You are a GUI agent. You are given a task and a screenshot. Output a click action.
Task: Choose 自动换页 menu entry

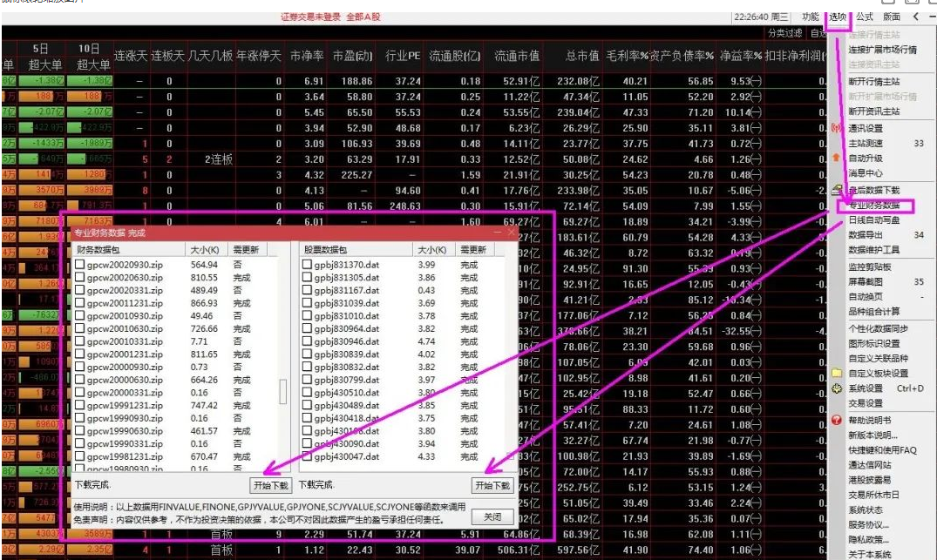point(866,297)
